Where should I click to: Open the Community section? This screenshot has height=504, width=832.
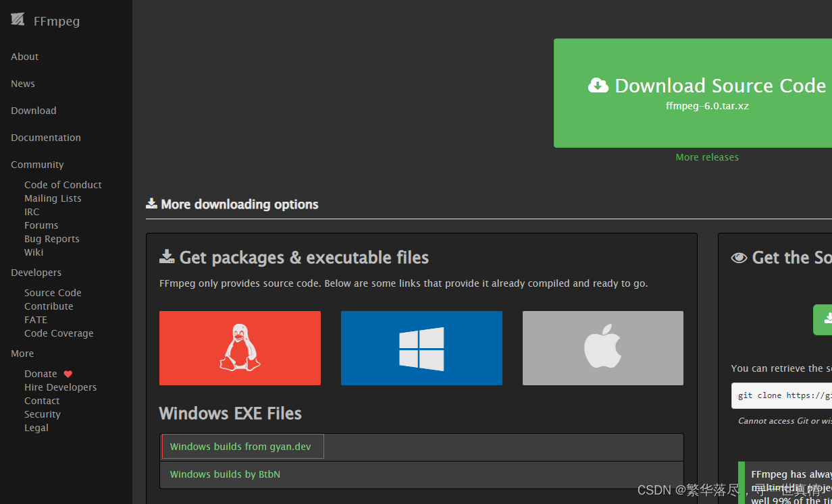click(x=37, y=165)
